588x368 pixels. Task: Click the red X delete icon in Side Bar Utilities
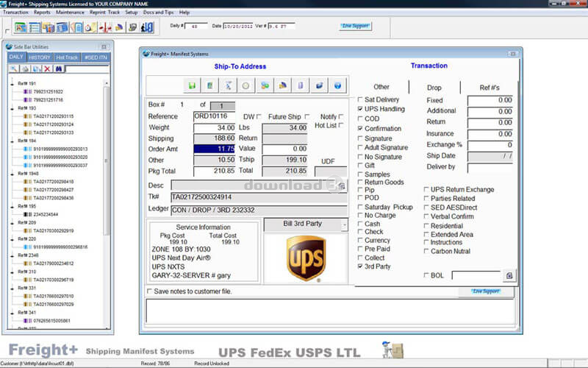coord(47,68)
